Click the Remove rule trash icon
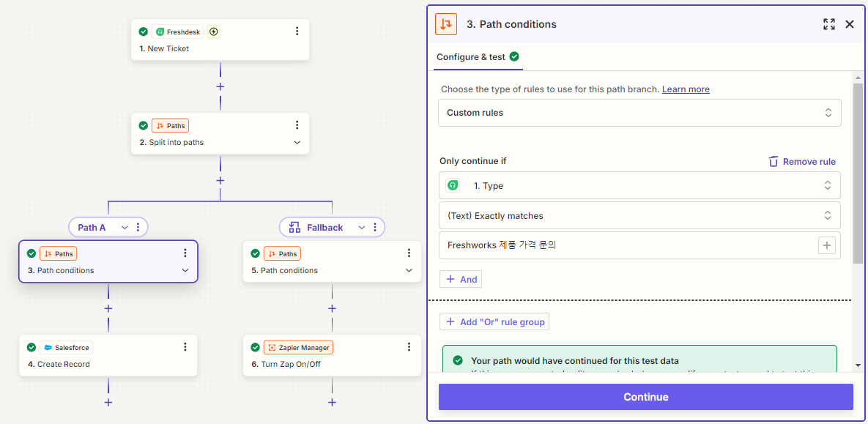This screenshot has width=868, height=424. 774,162
